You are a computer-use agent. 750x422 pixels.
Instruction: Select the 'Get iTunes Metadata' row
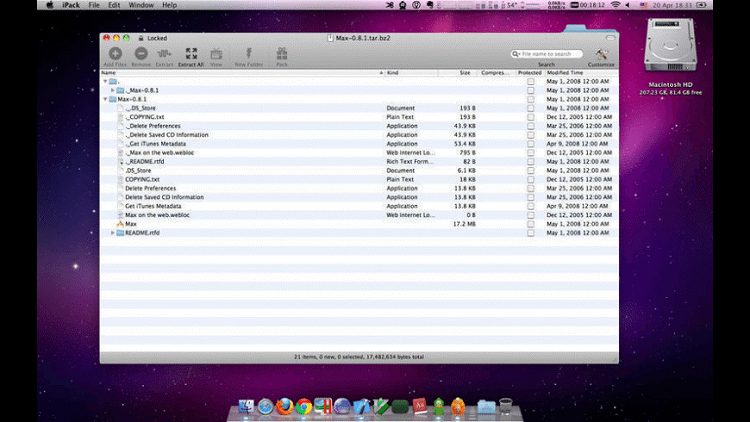click(x=359, y=206)
